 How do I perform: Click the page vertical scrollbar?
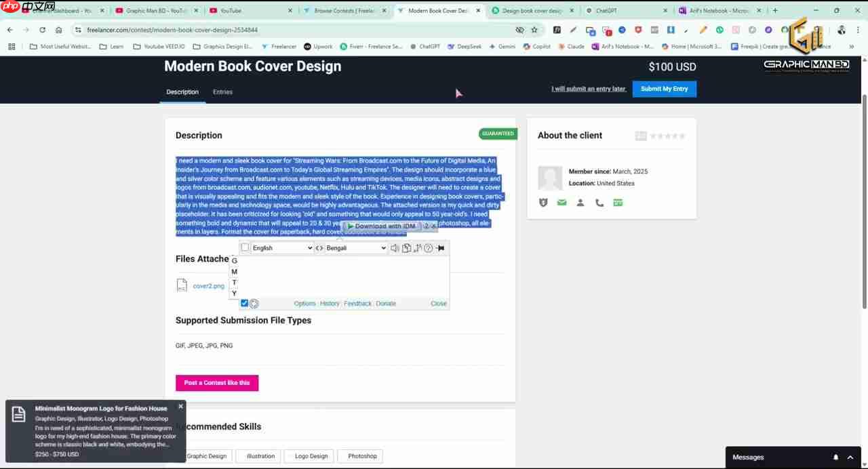pos(864,203)
